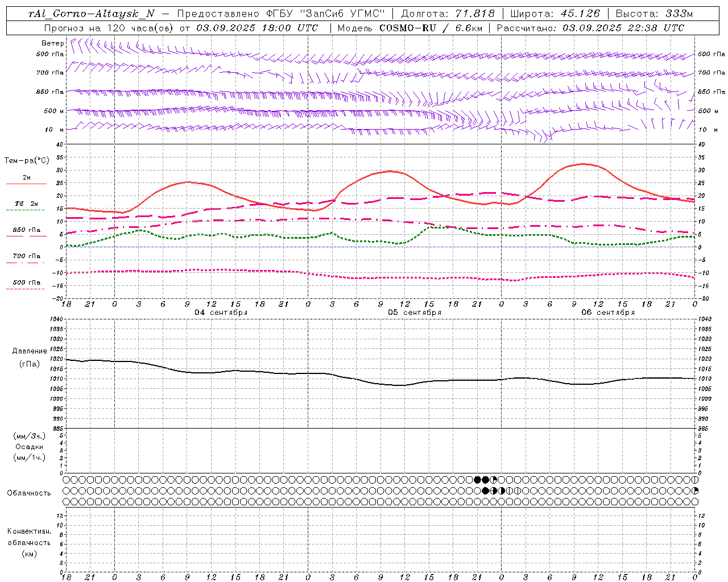This screenshot has height=582, width=728.
Task: Click the (мм/1ч.) precipitation unit label
Action: (29, 458)
